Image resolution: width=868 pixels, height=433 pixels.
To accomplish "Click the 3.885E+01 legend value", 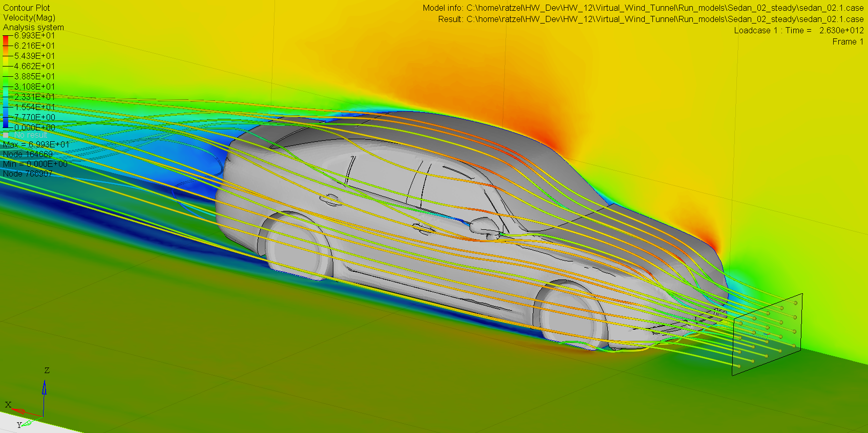I will pos(34,76).
